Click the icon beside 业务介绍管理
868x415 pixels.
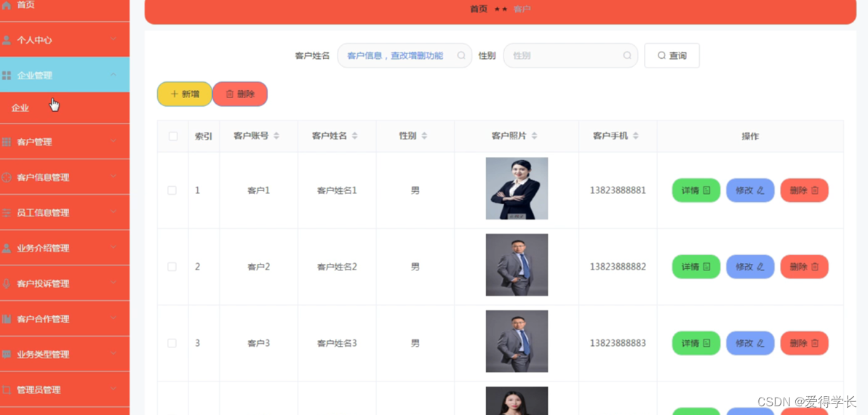(7, 249)
